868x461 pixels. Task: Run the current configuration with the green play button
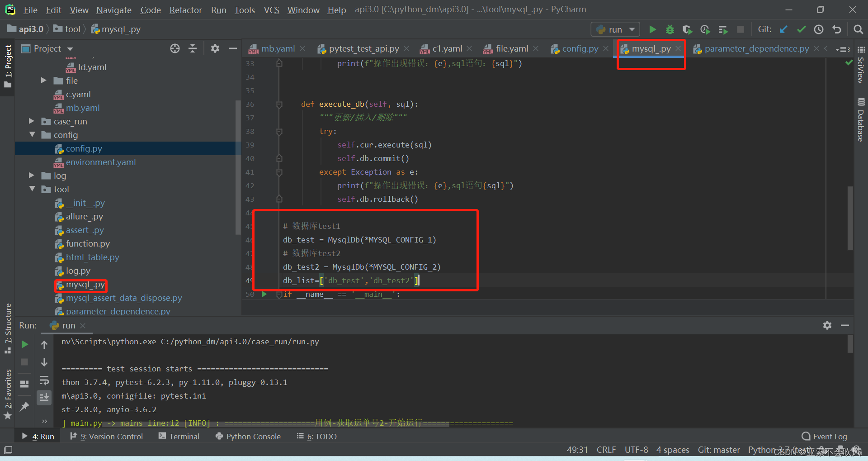[652, 29]
